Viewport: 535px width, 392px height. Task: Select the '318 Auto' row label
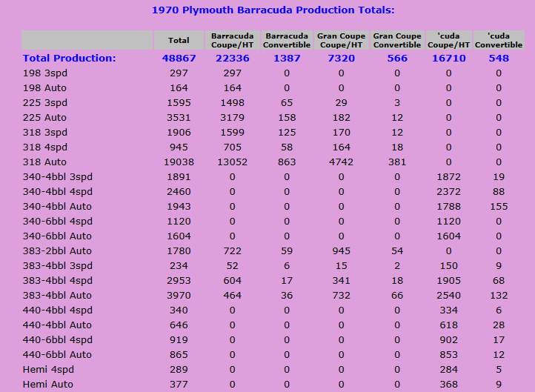tap(44, 162)
